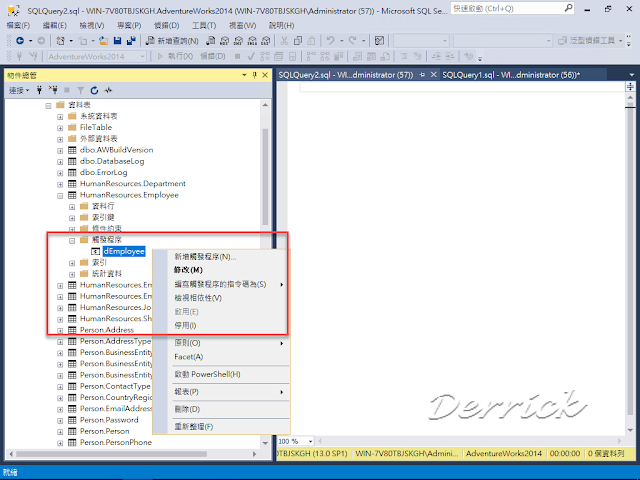Click the New Project icon in main toolbar
This screenshot has height=480, width=640.
click(x=60, y=40)
